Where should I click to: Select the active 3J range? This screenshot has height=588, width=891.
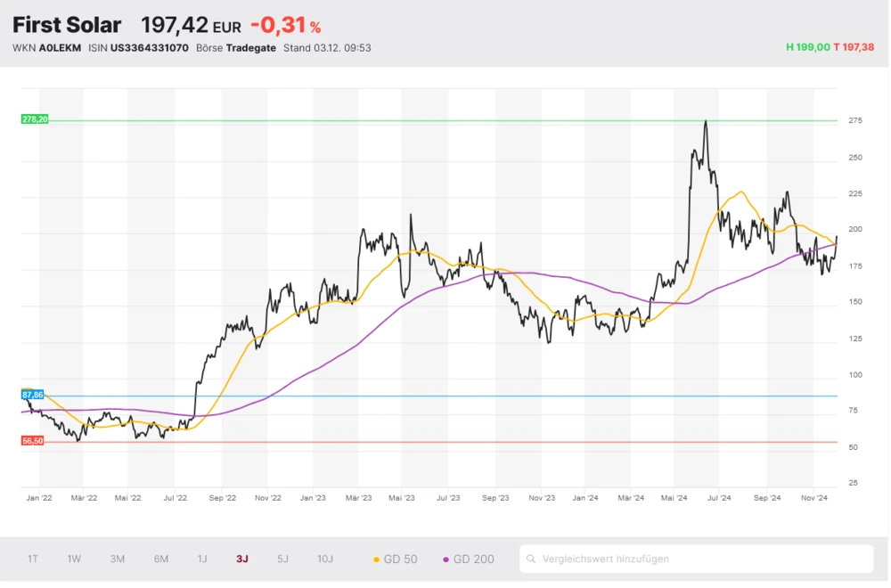click(242, 559)
